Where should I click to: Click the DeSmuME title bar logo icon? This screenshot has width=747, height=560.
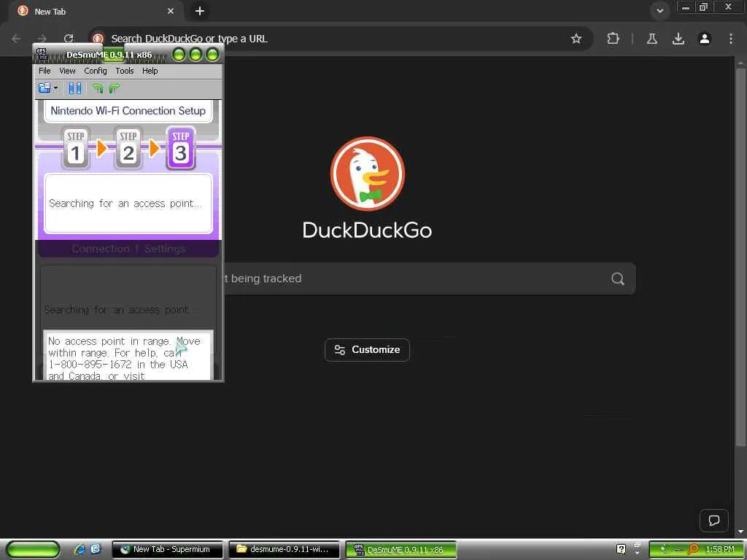coord(42,54)
